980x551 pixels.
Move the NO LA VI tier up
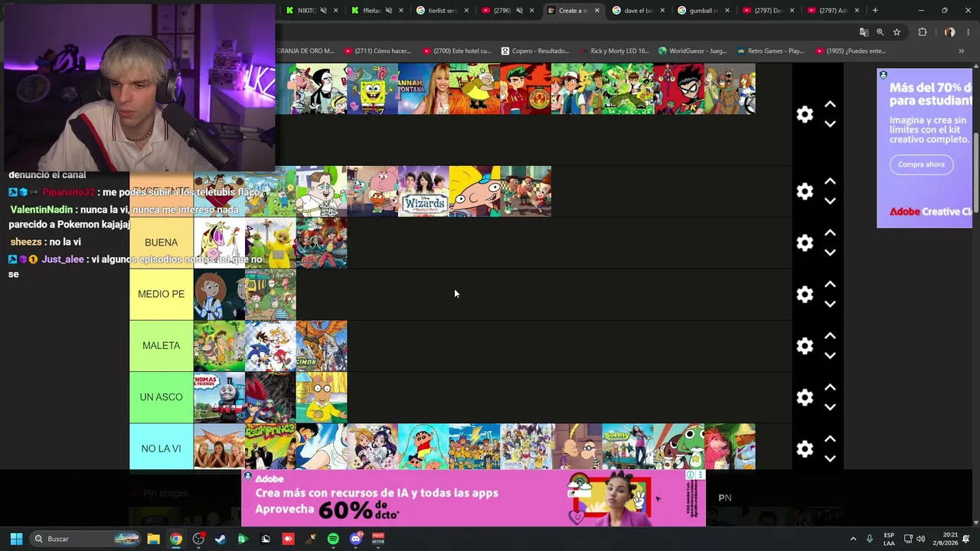(x=830, y=439)
